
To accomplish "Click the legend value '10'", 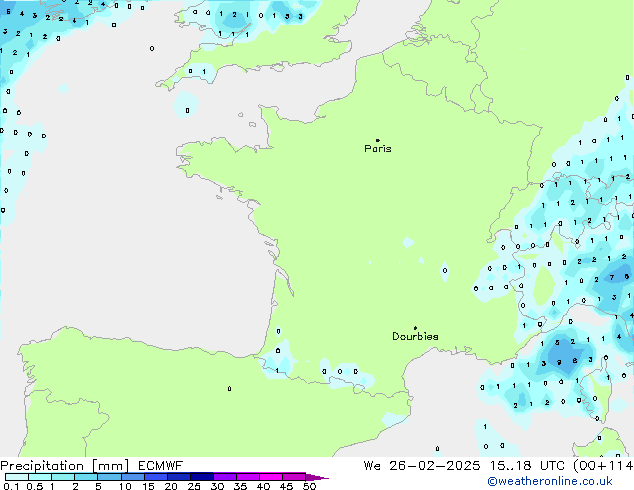I will point(125,486).
